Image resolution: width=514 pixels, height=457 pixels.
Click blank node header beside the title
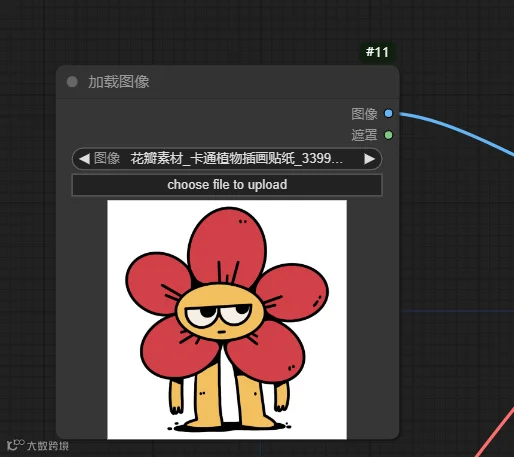pos(267,82)
